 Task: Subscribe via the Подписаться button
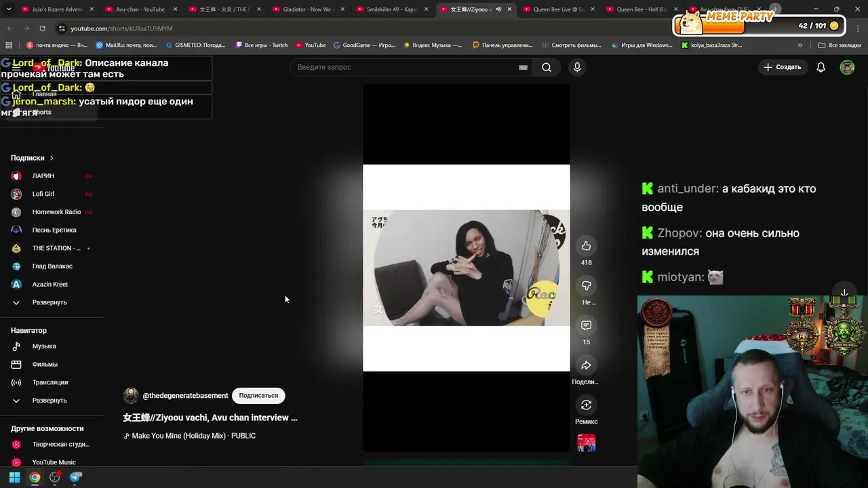point(258,396)
